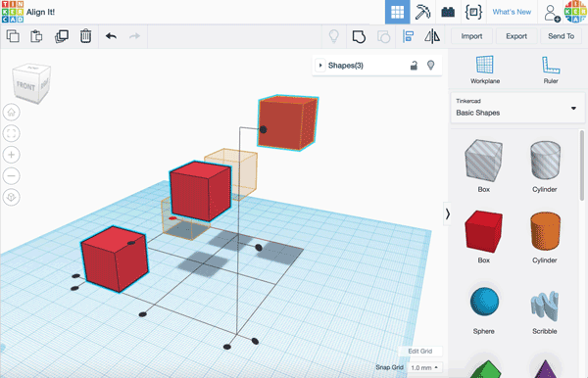Viewport: 588px width, 378px height.
Task: Select the top-right red cube
Action: [288, 122]
